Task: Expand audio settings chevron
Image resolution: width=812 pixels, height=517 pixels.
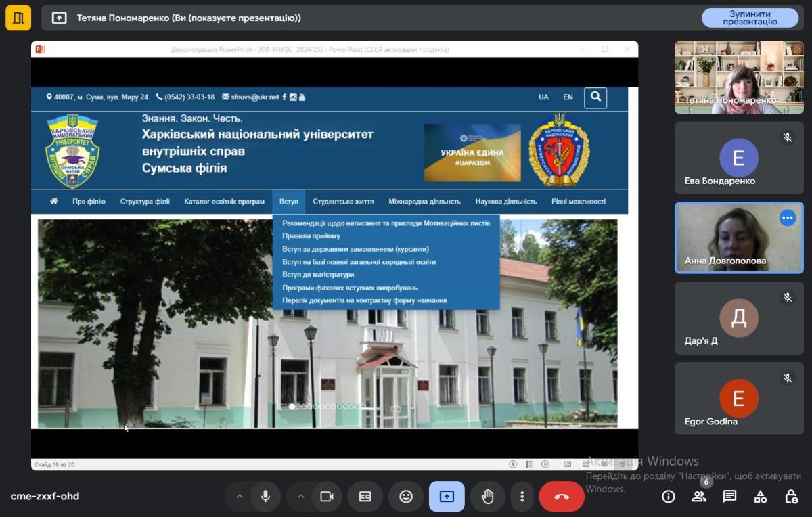Action: tap(239, 497)
